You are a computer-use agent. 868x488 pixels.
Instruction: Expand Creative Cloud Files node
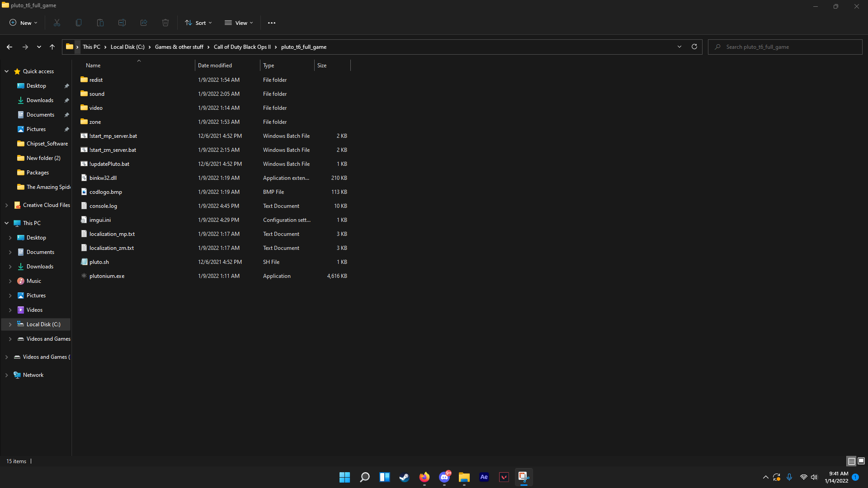click(7, 205)
